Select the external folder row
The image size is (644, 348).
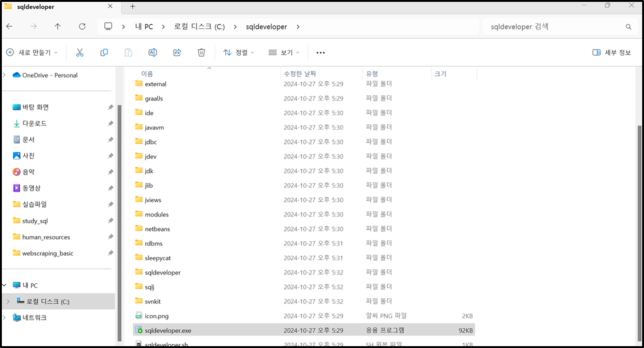point(305,84)
